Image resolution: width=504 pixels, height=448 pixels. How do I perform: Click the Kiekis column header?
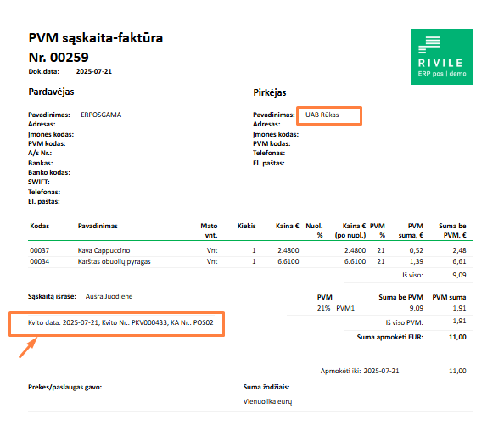pyautogui.click(x=247, y=226)
